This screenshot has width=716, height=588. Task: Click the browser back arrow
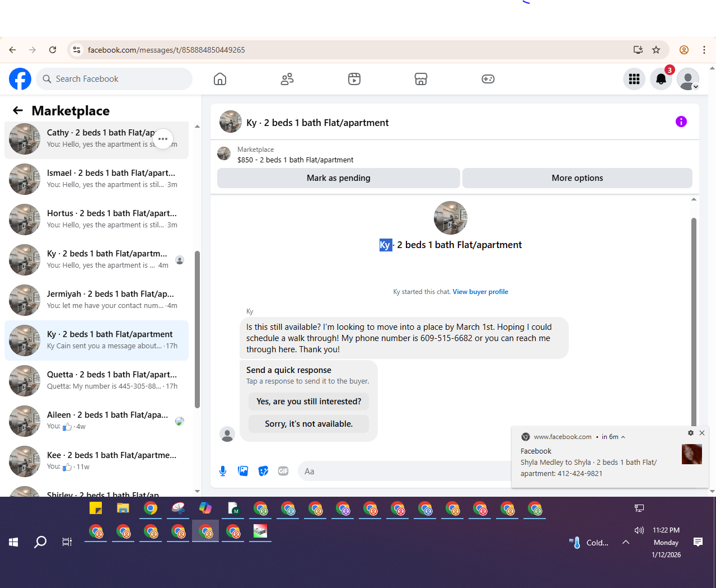click(12, 50)
